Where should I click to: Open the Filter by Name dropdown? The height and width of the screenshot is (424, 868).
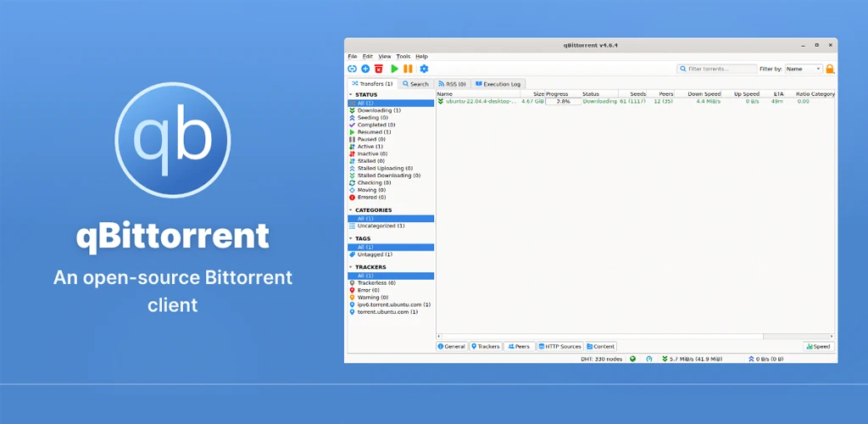tap(804, 70)
